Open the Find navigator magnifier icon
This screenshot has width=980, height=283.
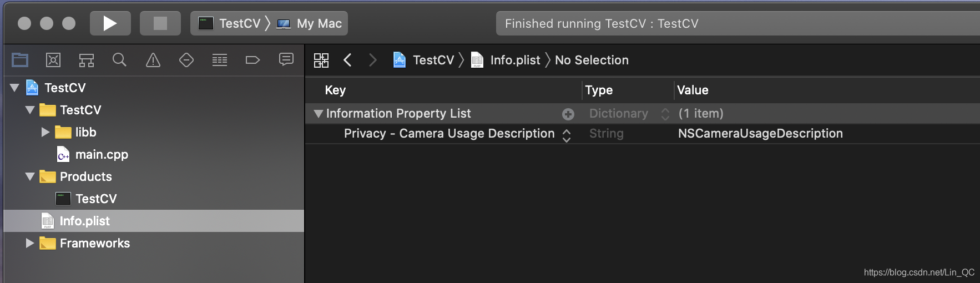point(119,60)
